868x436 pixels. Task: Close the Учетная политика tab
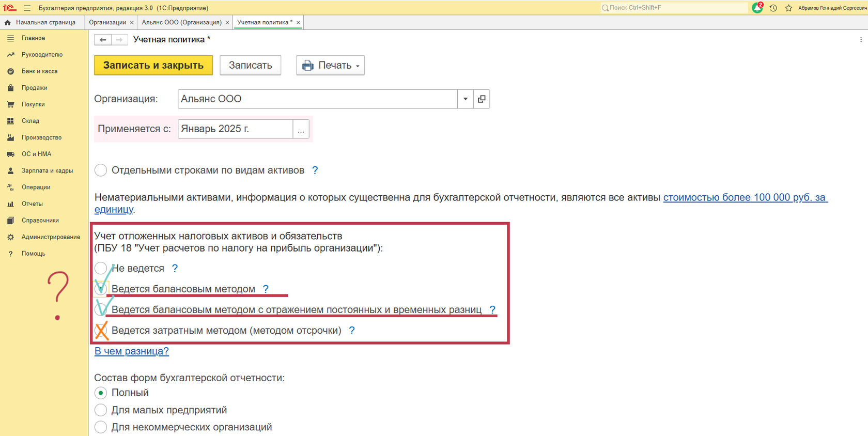[298, 23]
